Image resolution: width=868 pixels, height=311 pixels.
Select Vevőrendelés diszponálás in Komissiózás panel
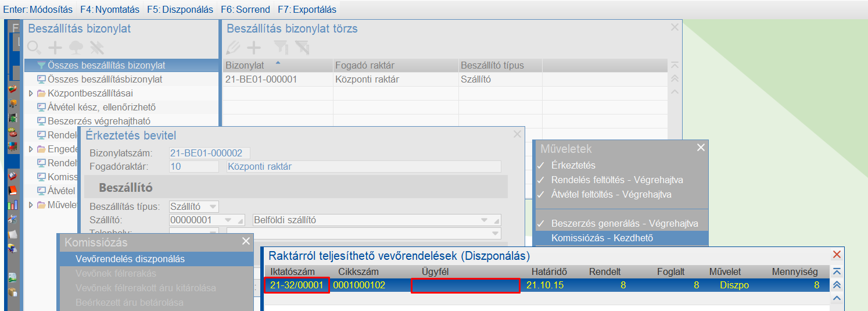[x=156, y=259]
